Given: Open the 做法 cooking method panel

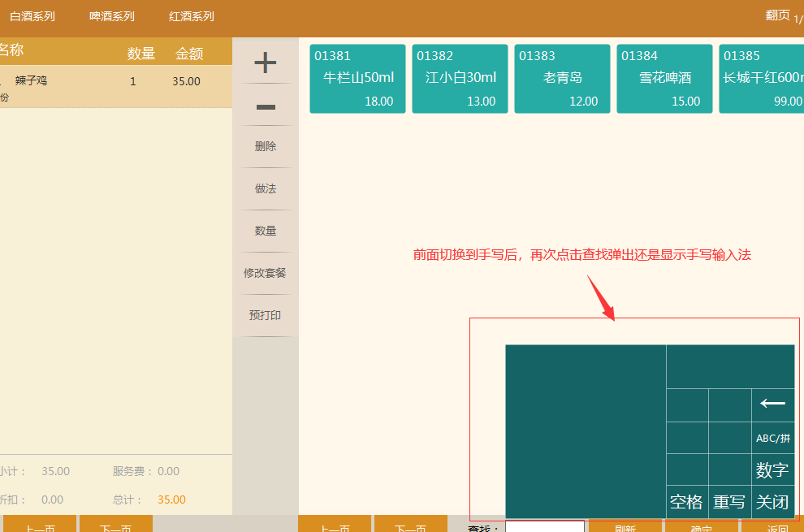Looking at the screenshot, I should tap(265, 188).
